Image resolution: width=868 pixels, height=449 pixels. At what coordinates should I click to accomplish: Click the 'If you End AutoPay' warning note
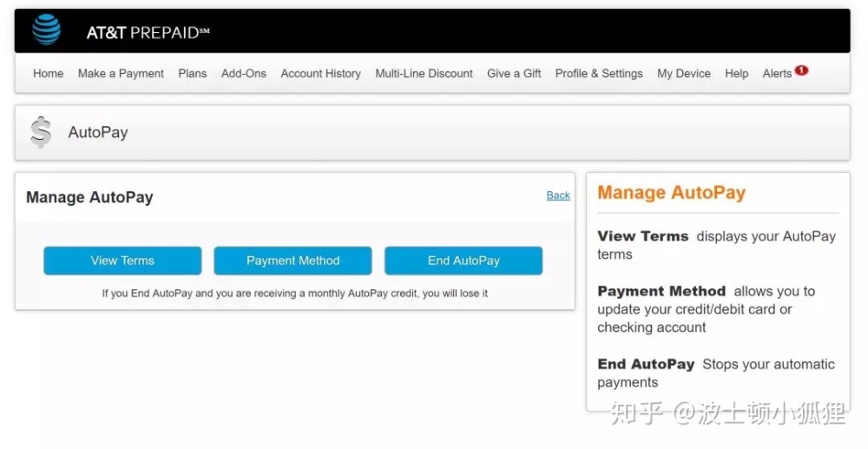(x=294, y=294)
